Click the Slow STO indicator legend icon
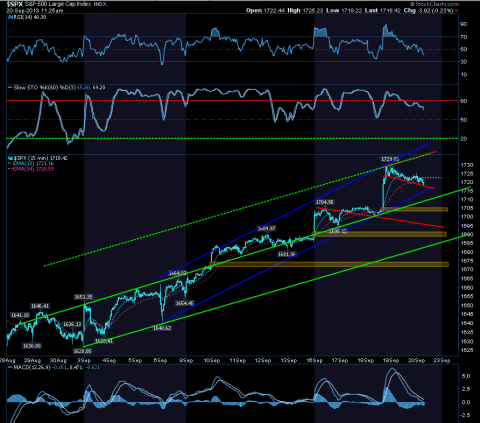The width and height of the screenshot is (480, 423). pyautogui.click(x=10, y=88)
